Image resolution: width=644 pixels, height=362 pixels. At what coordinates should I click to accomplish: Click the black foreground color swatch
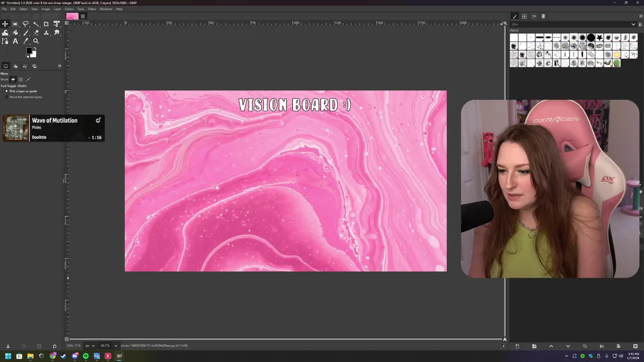29,51
